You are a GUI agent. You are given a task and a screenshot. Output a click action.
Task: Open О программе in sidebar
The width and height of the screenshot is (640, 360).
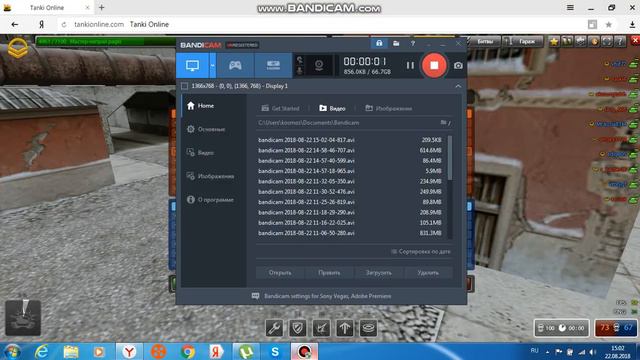pyautogui.click(x=210, y=200)
